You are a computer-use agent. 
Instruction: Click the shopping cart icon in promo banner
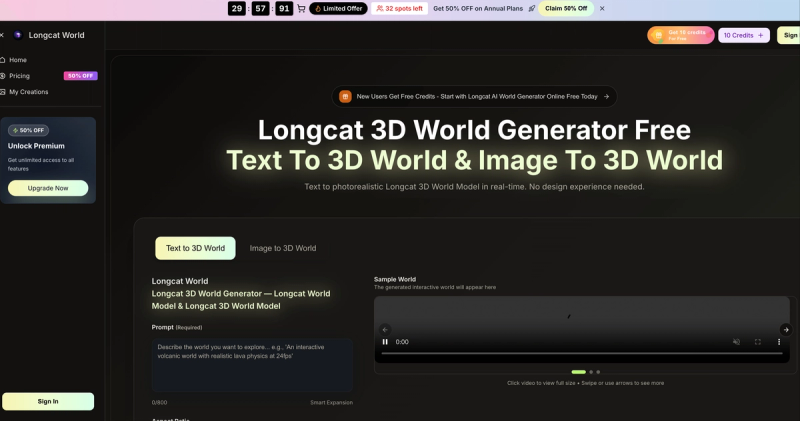click(301, 9)
